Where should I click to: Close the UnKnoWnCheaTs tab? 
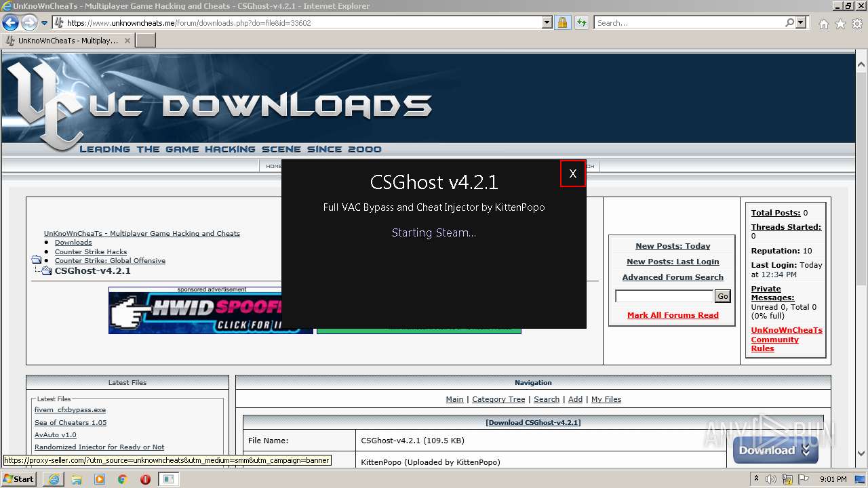click(128, 41)
